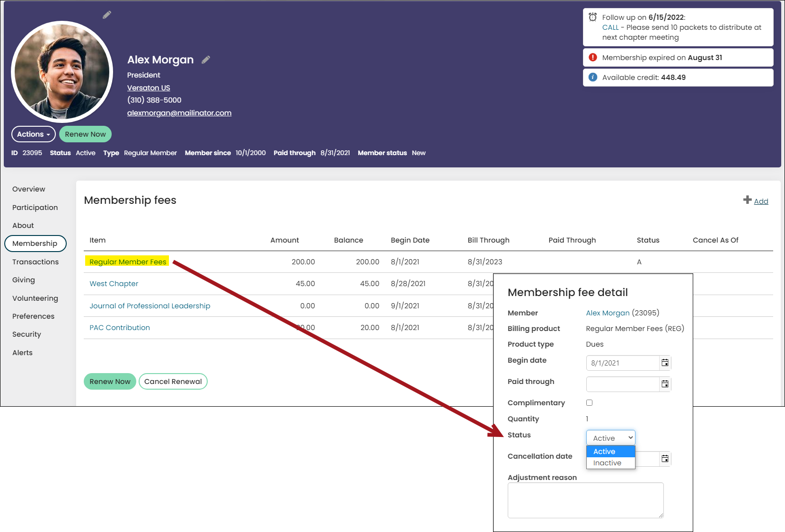Click the phone number (310) 388-5000
The height and width of the screenshot is (532, 785).
click(154, 100)
